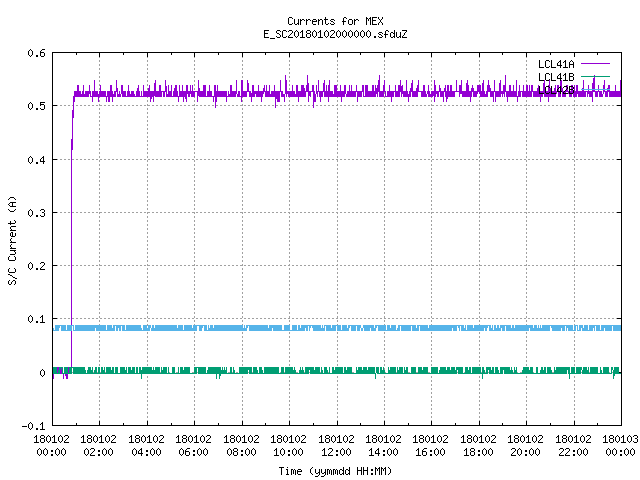Click the purple LCL41A legend line sample

595,64
